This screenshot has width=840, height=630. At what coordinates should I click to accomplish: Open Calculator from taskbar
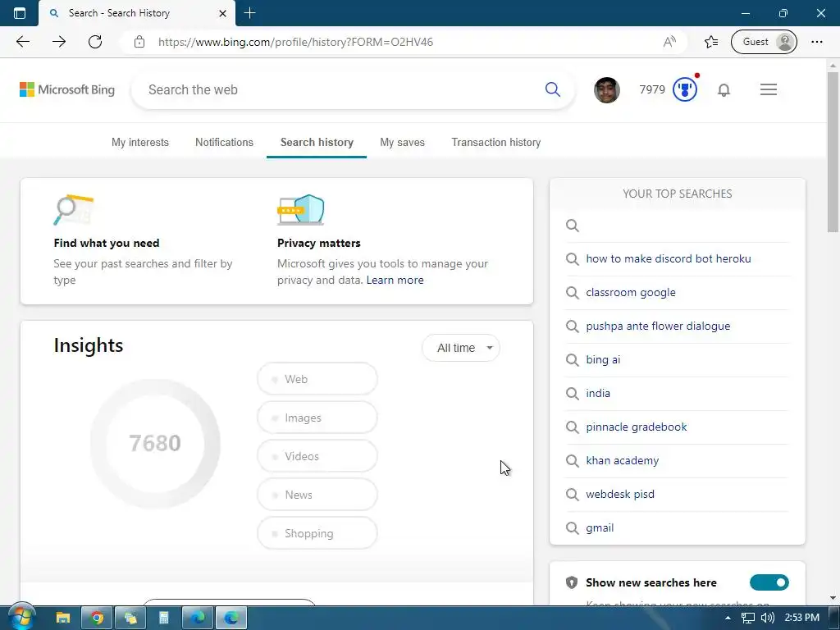(164, 618)
